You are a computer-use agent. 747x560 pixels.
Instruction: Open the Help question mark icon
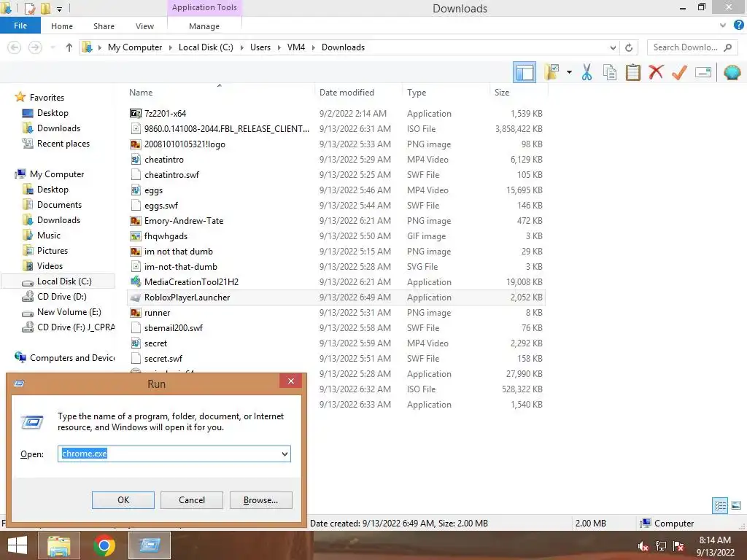coord(739,26)
